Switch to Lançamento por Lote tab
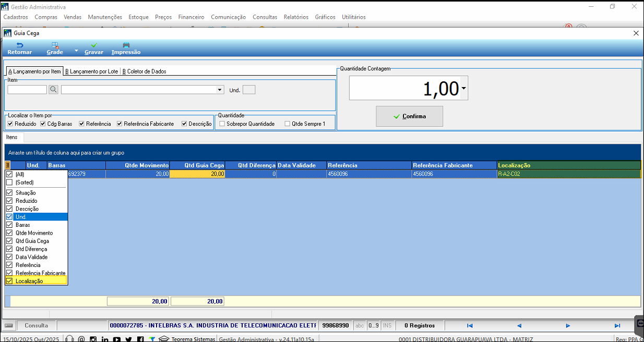Screen dimensions: 644x342 coord(92,71)
